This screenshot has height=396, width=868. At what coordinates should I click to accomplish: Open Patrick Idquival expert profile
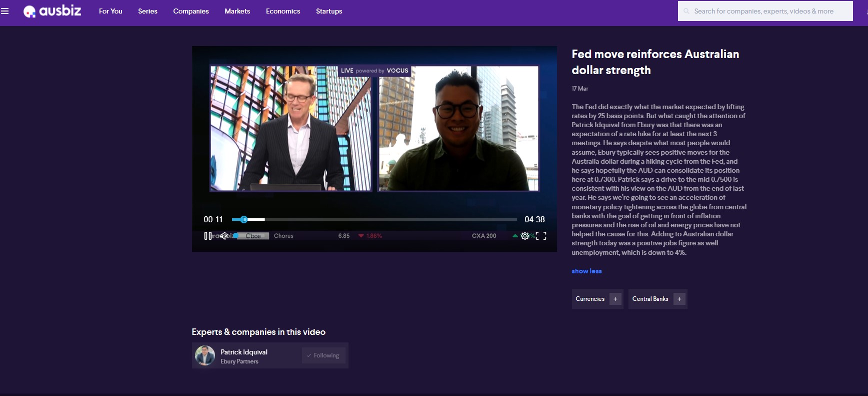tap(244, 352)
